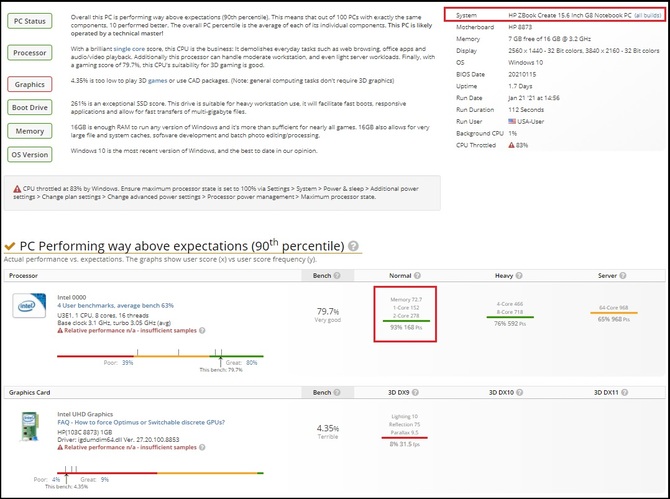
Task: Click help icon next to Heavy column
Action: tap(519, 276)
